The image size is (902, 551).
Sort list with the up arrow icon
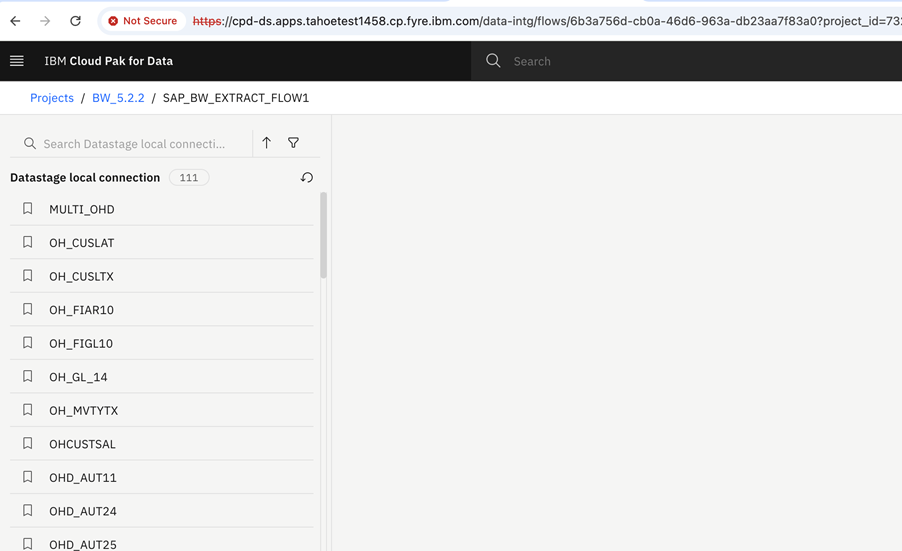(266, 143)
